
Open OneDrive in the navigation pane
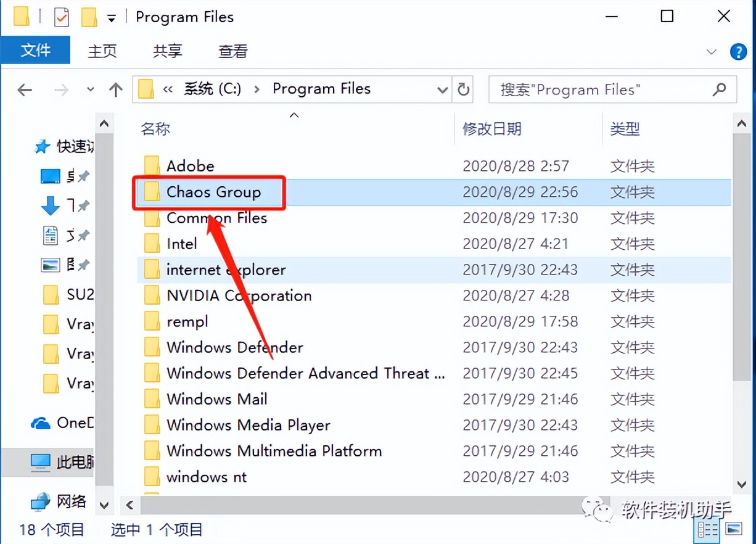(x=63, y=422)
